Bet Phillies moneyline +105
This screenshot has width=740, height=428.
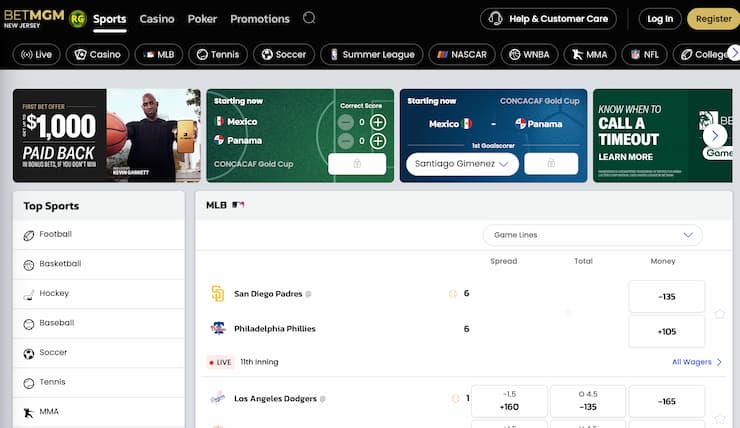point(666,332)
